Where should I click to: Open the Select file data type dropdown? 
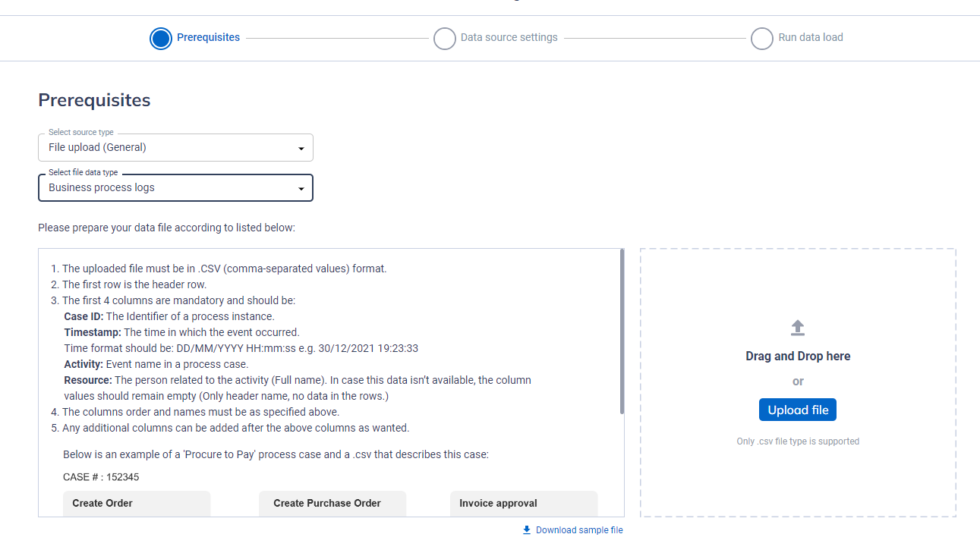(x=175, y=187)
